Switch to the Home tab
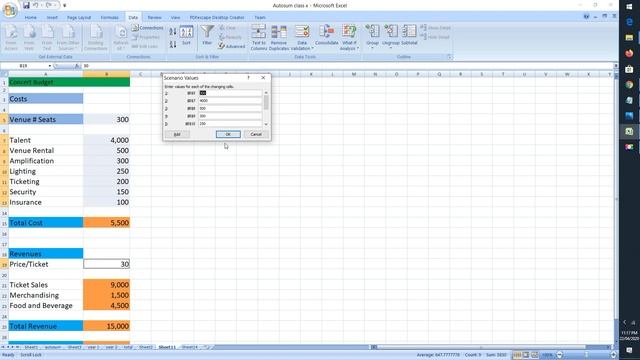Viewport: 640px width, 360px height. click(31, 18)
